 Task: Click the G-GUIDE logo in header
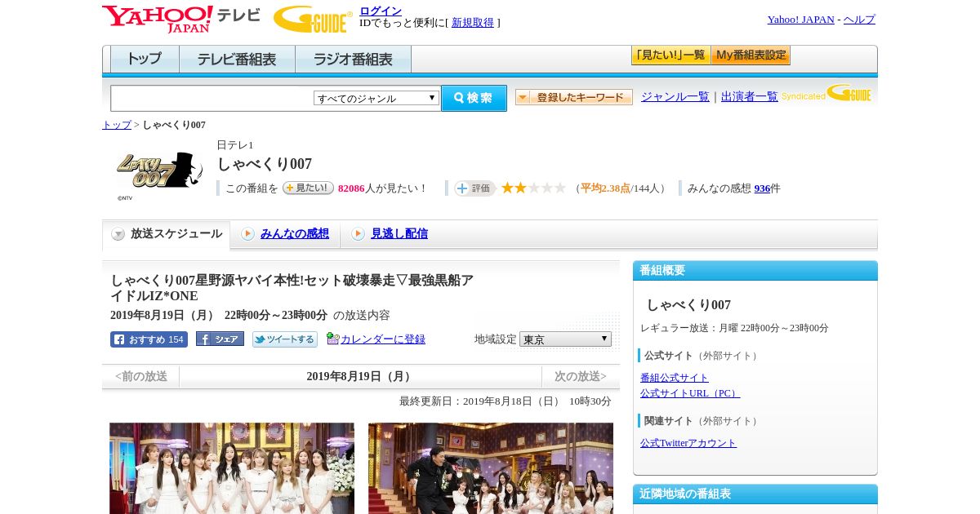(x=313, y=19)
